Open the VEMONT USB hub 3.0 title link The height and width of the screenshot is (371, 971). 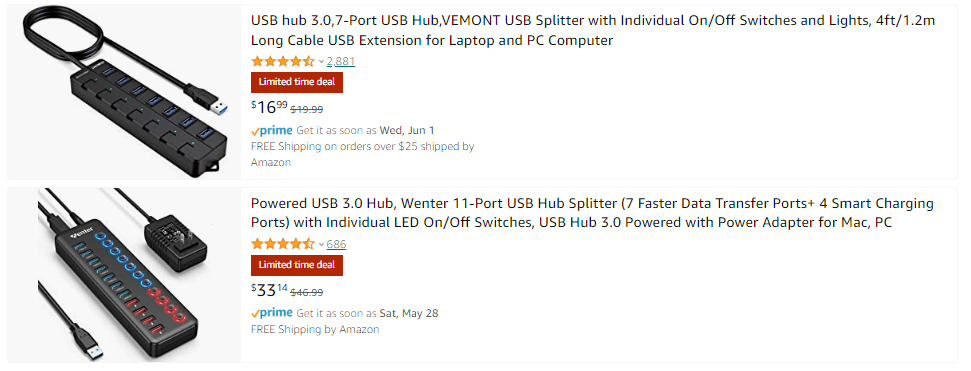[593, 30]
